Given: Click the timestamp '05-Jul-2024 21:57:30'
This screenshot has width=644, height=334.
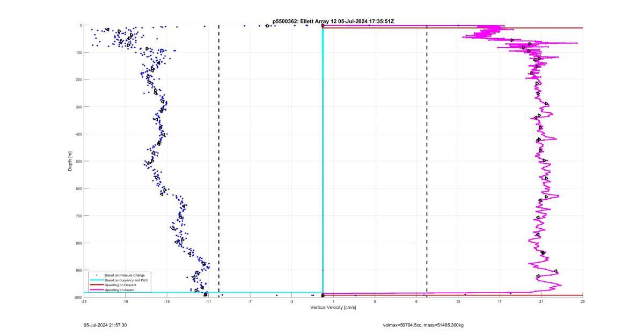Looking at the screenshot, I should coord(105,325).
